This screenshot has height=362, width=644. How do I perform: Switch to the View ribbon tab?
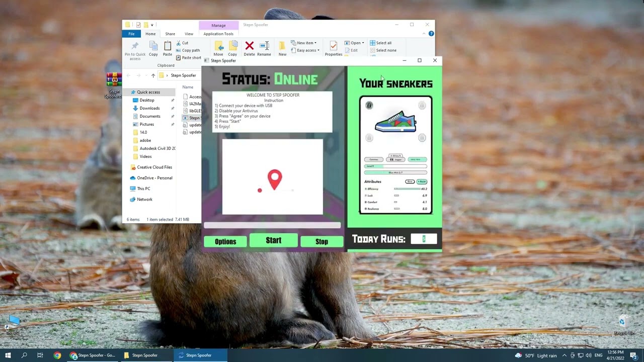pos(189,34)
